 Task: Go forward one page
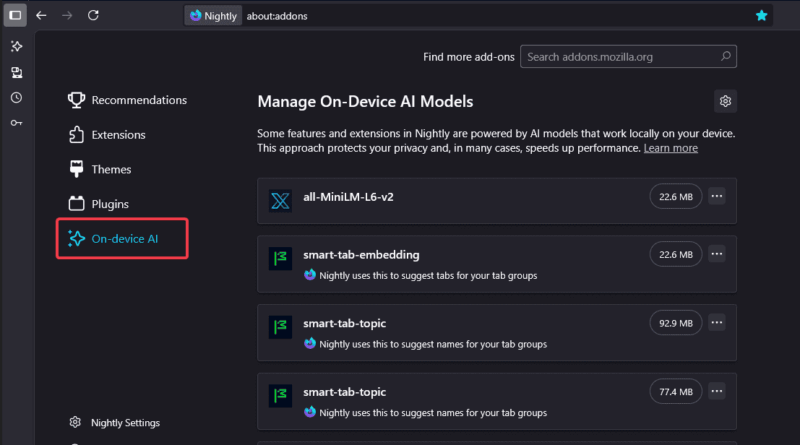(67, 15)
